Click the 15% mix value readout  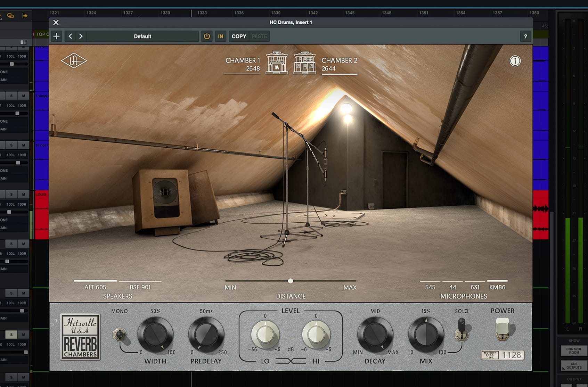[x=426, y=311]
